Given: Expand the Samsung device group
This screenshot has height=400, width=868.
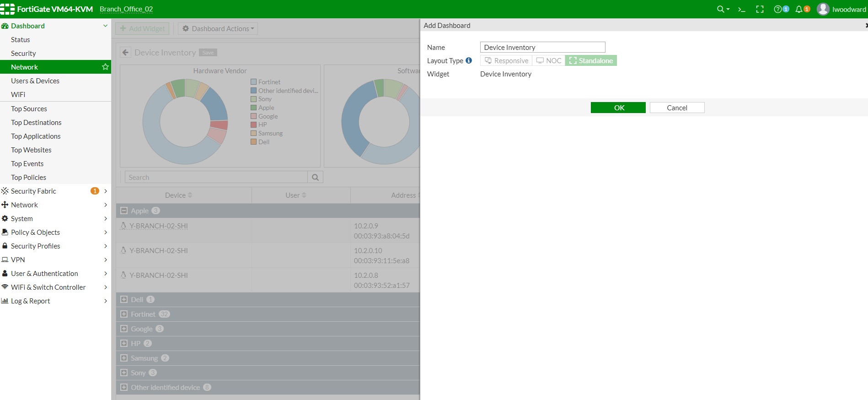Looking at the screenshot, I should click(124, 358).
